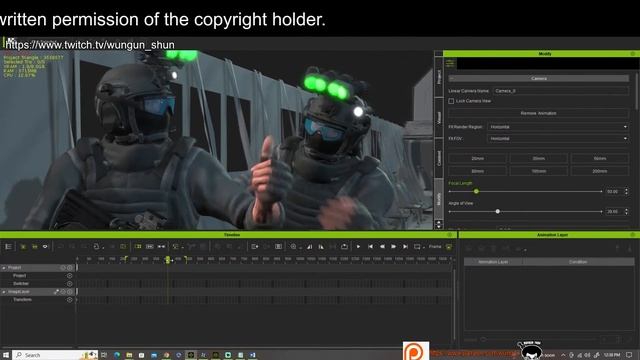Click the eye icon in timeline toolbar
640x360 pixels.
(45, 247)
